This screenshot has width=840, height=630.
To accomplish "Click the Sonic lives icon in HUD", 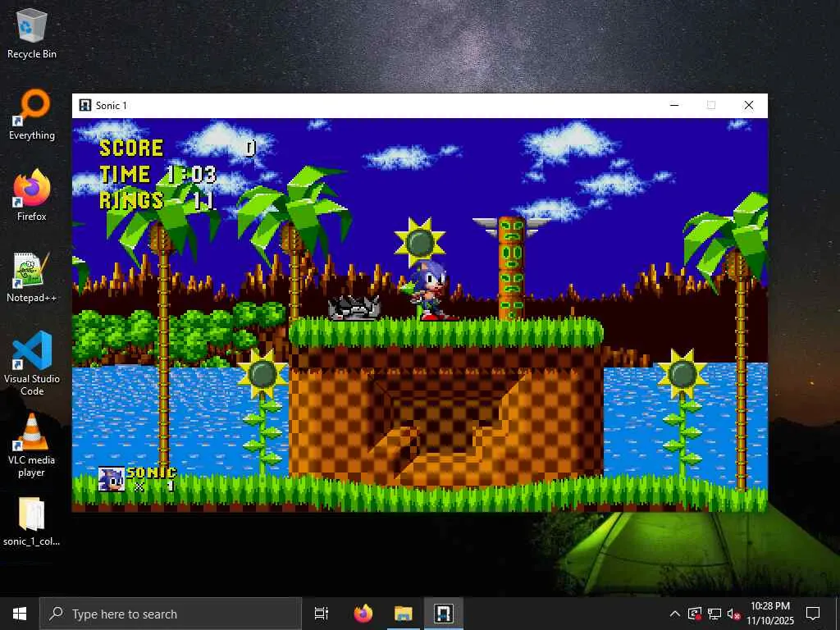I will click(112, 479).
